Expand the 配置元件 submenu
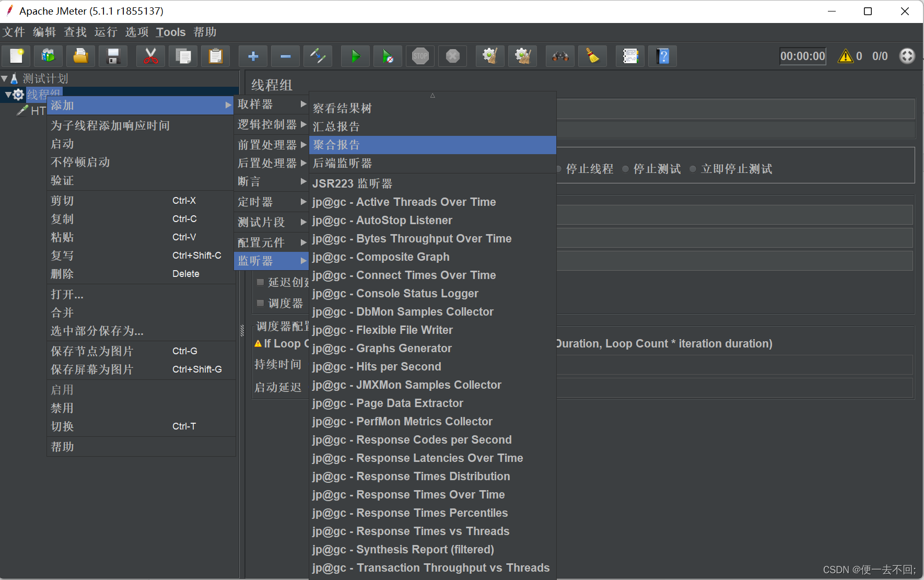This screenshot has height=580, width=924. tap(272, 242)
